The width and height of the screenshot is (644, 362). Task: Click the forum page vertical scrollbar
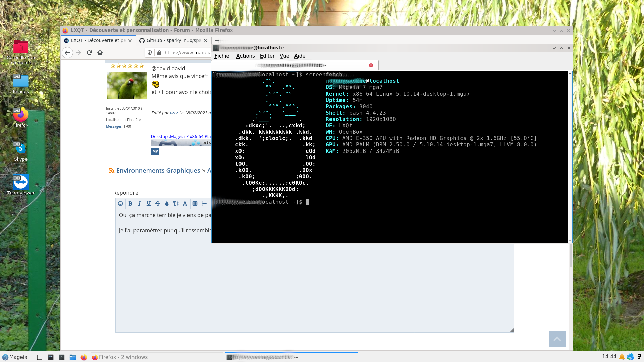(571, 255)
